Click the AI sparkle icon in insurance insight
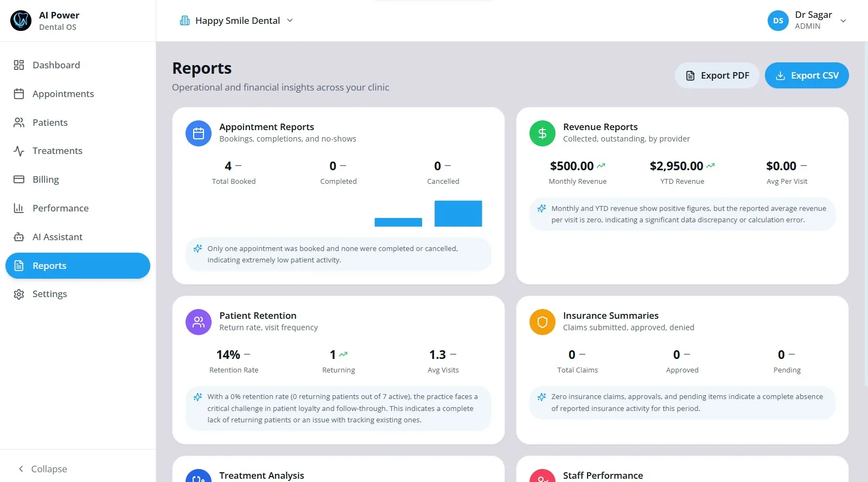 click(x=541, y=397)
